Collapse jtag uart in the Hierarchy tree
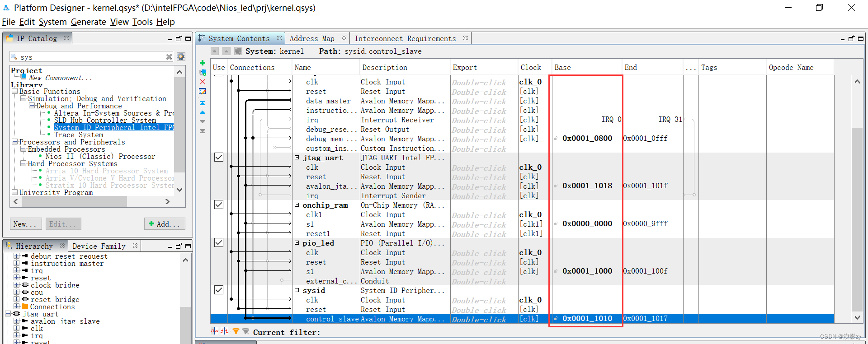Viewport: 868px width, 344px height. pyautogui.click(x=8, y=314)
